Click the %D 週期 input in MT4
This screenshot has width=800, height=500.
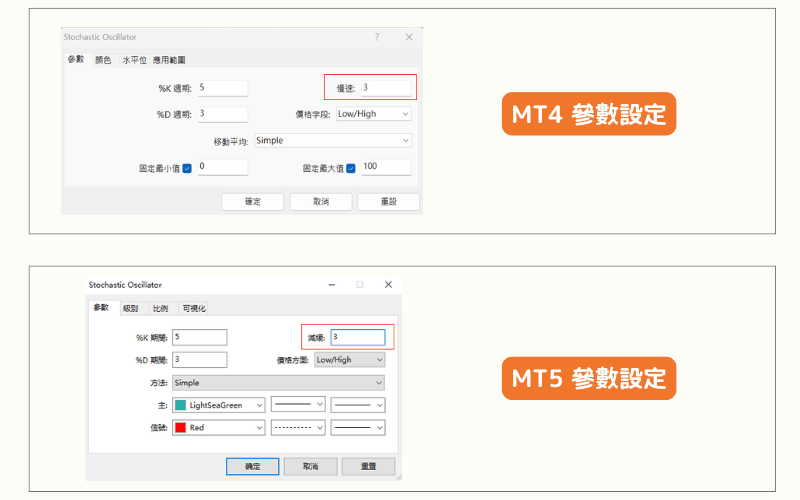223,114
